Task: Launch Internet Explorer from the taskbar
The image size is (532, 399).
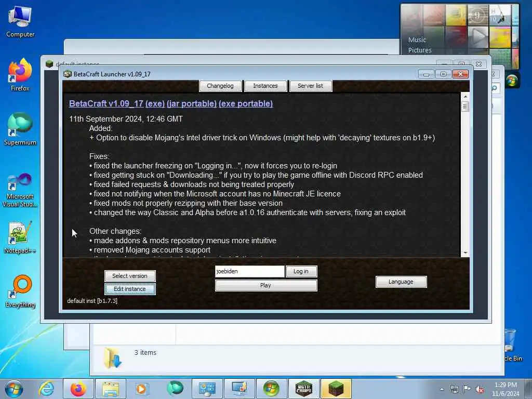Action: coord(46,389)
